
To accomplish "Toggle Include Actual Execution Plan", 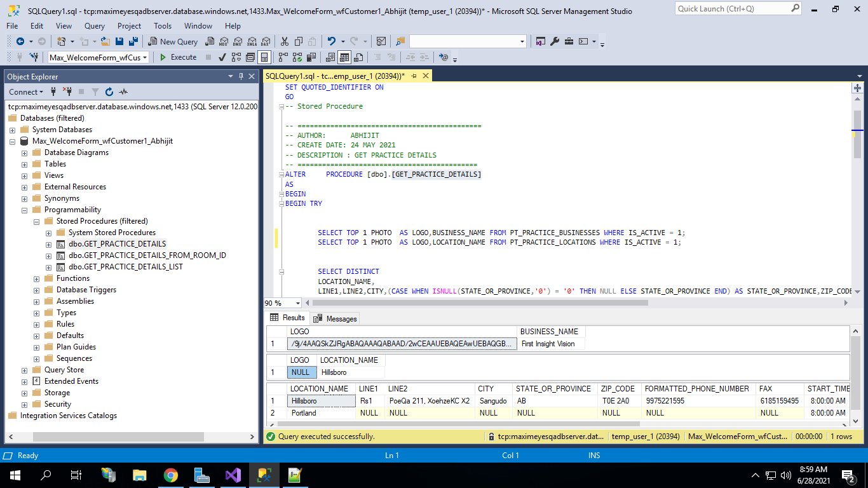I will click(283, 57).
